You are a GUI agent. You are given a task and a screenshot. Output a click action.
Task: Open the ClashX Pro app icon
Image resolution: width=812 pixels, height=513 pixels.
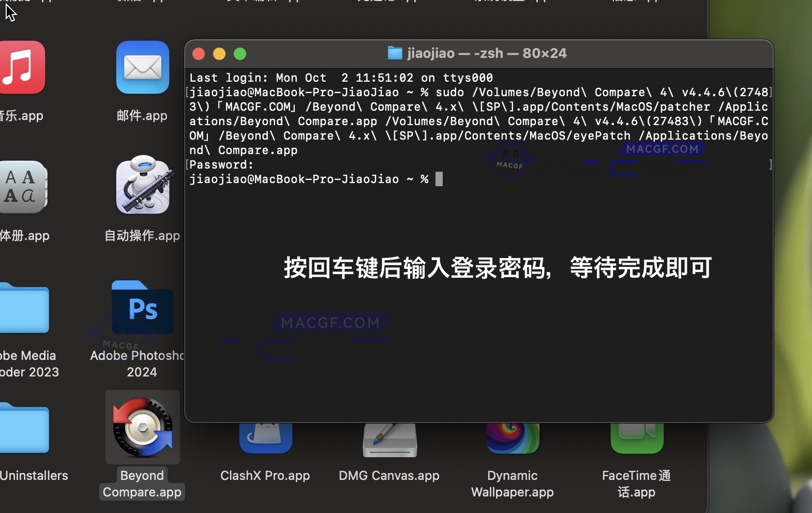266,437
